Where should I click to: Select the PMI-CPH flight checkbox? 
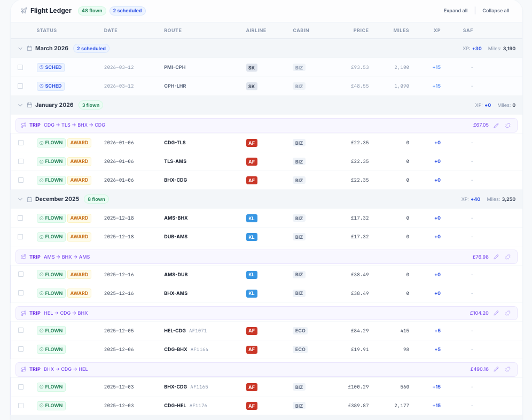20,67
